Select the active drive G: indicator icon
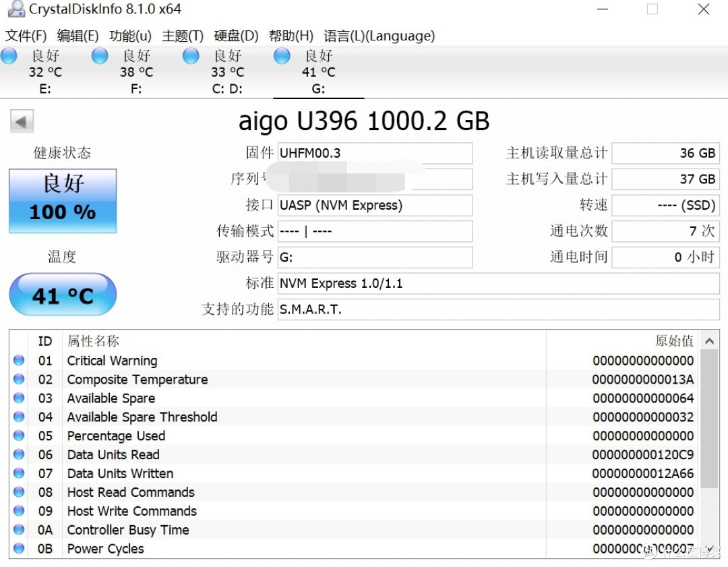The width and height of the screenshot is (728, 567). (x=281, y=56)
